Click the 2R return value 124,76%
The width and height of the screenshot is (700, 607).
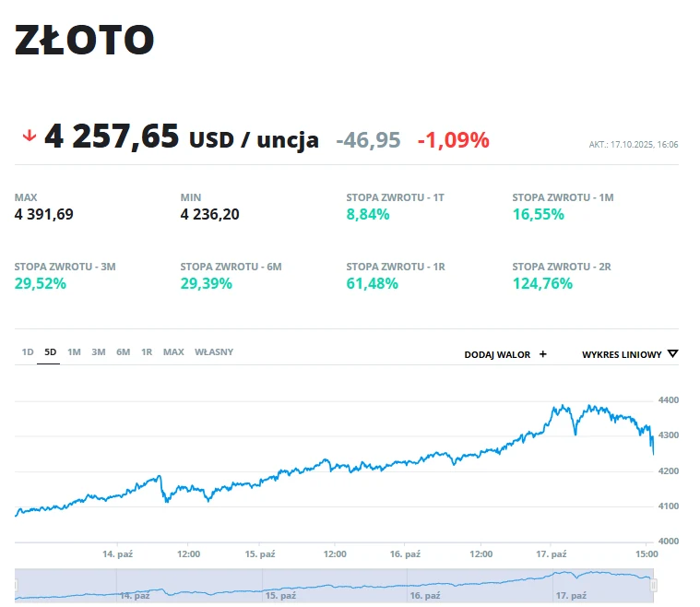542,283
